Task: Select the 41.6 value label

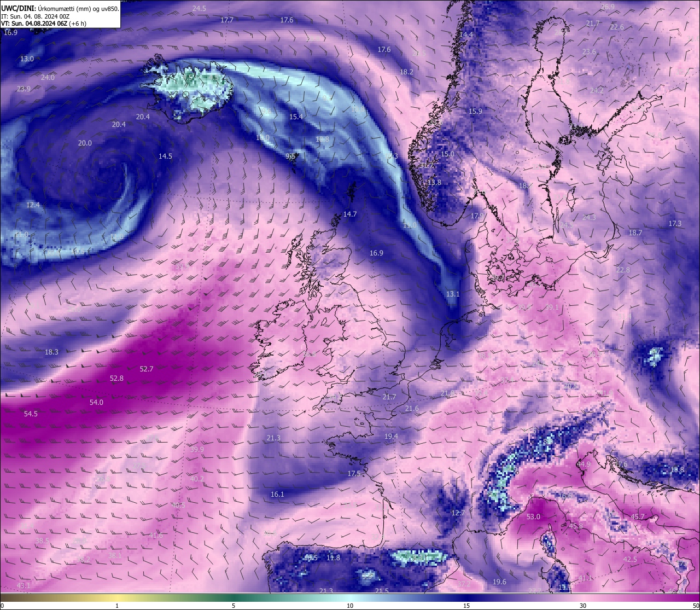Action: pyautogui.click(x=156, y=535)
